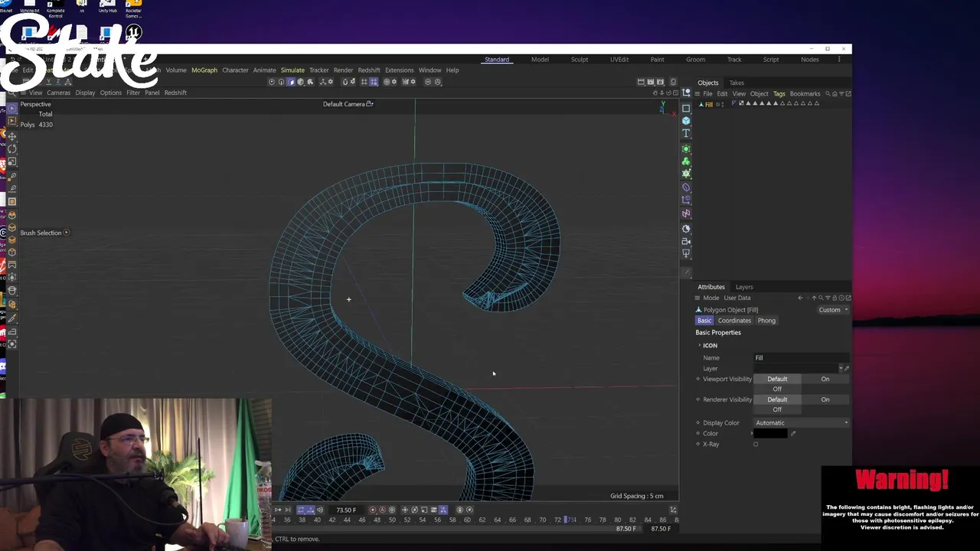Open the layout switcher more-options dots
Screen dimensions: 980x551
pyautogui.click(x=839, y=60)
